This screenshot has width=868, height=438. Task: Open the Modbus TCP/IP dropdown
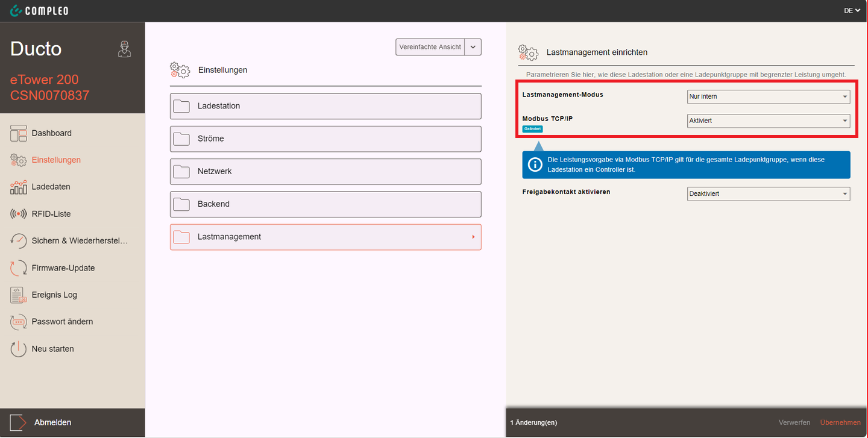(769, 120)
